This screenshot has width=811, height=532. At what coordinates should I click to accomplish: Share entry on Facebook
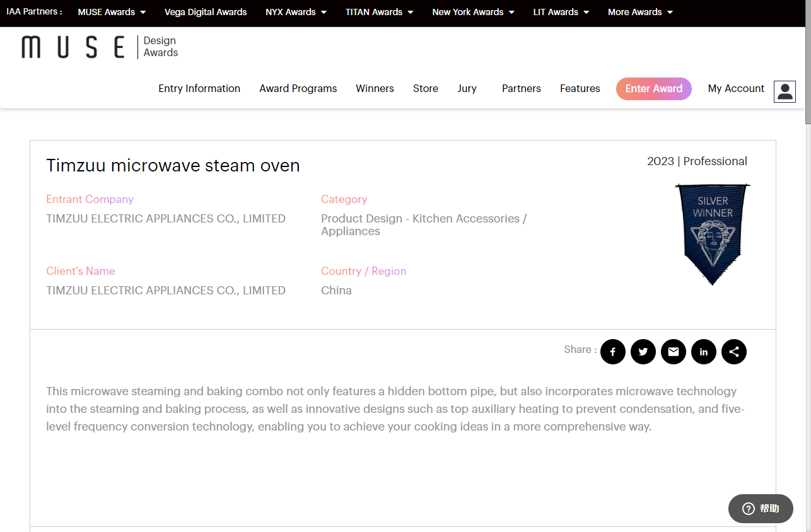(612, 352)
